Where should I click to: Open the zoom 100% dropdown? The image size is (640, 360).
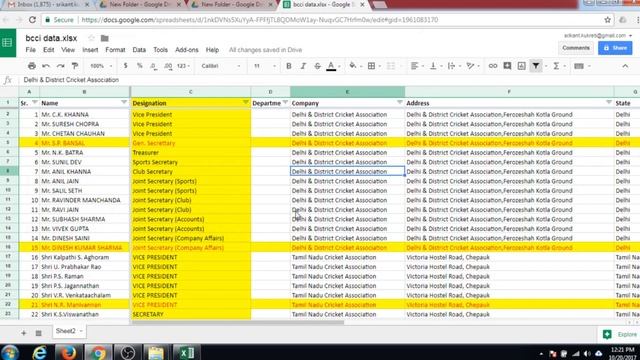click(100, 66)
